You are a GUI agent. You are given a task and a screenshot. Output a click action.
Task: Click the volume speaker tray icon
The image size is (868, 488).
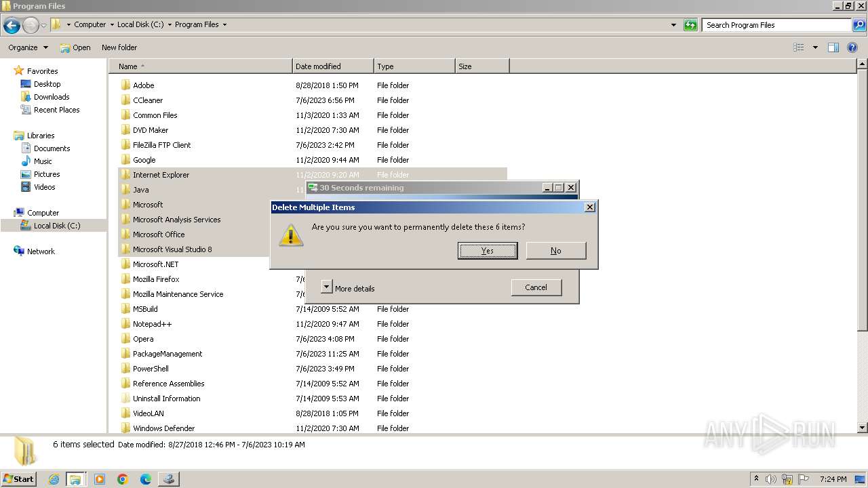pos(771,479)
